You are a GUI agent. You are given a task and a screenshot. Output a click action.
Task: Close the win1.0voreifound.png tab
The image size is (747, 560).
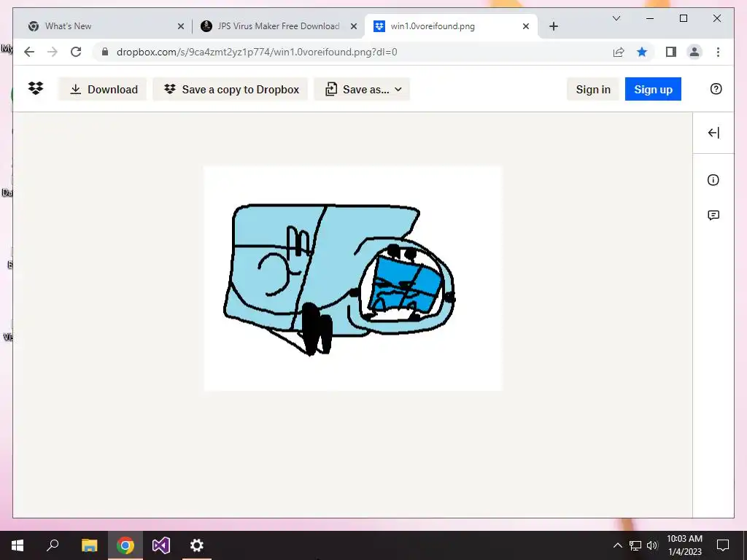pos(526,27)
